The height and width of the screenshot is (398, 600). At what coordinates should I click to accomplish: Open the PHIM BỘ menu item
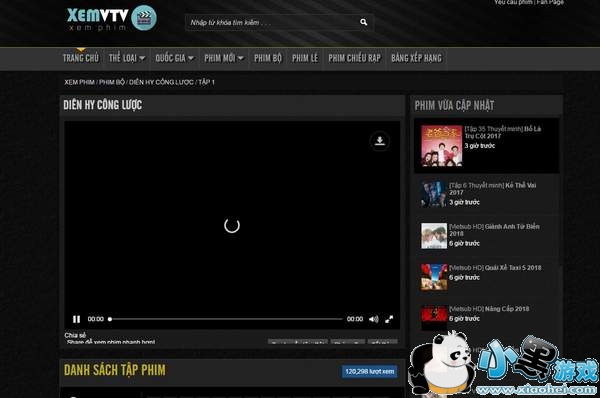pos(268,58)
